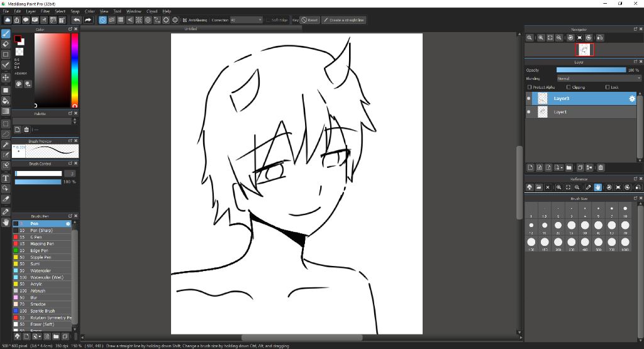
Task: Click the Undo arrow in toolbar
Action: 77,19
